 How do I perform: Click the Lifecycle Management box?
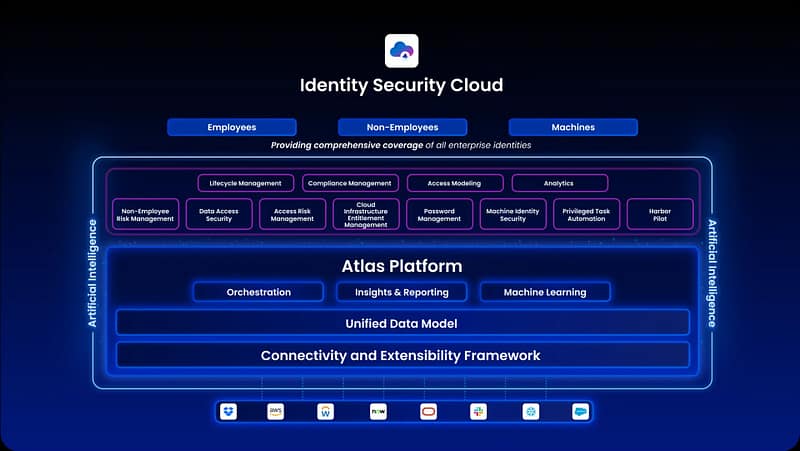tap(246, 183)
